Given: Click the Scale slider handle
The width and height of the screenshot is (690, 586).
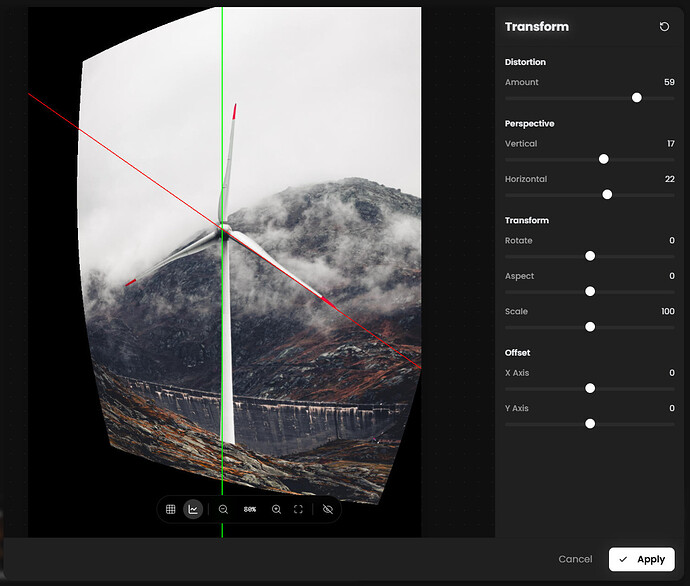Looking at the screenshot, I should tap(590, 327).
